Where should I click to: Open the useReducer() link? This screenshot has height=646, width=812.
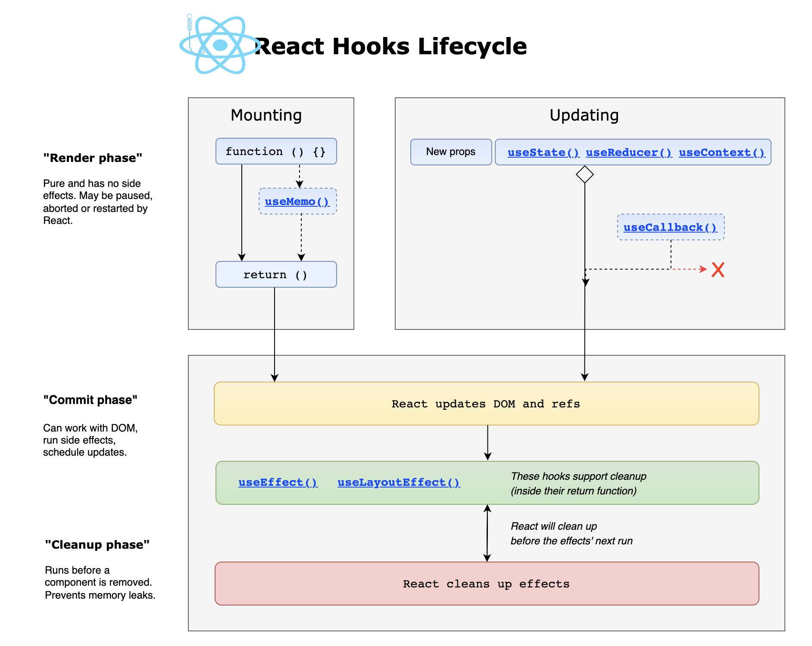(x=629, y=152)
